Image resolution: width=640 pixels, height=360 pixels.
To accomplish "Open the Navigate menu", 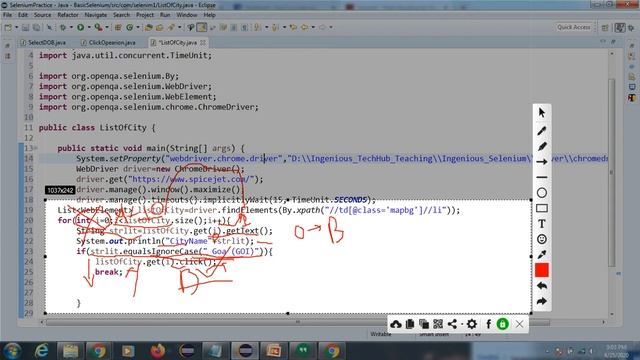I will pyautogui.click(x=96, y=15).
